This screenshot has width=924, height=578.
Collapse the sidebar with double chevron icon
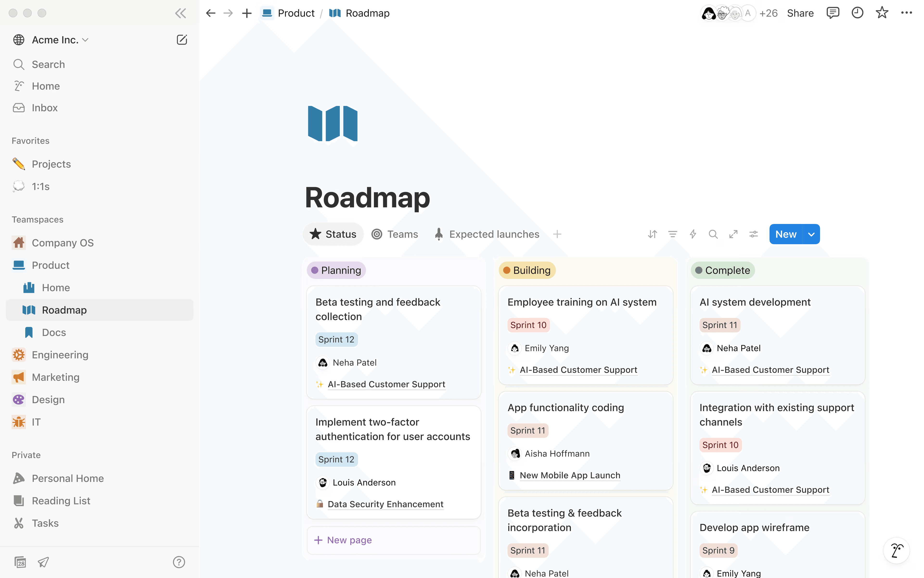(180, 13)
